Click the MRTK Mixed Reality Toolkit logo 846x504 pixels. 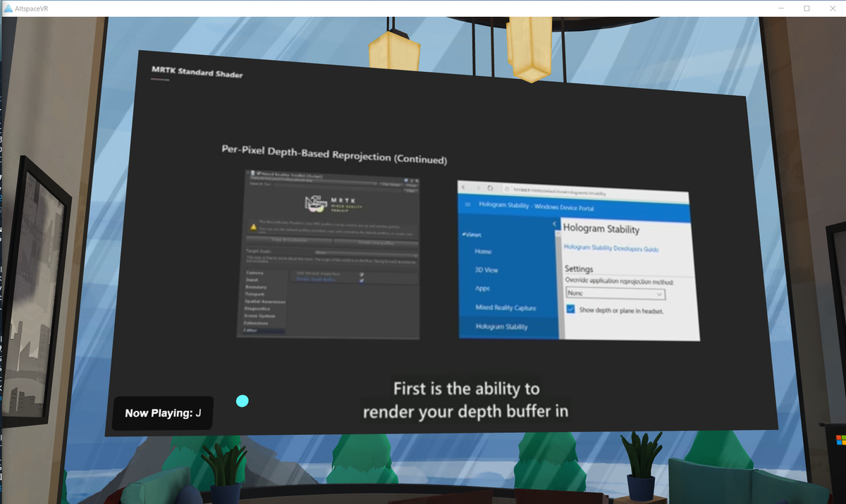click(x=333, y=204)
